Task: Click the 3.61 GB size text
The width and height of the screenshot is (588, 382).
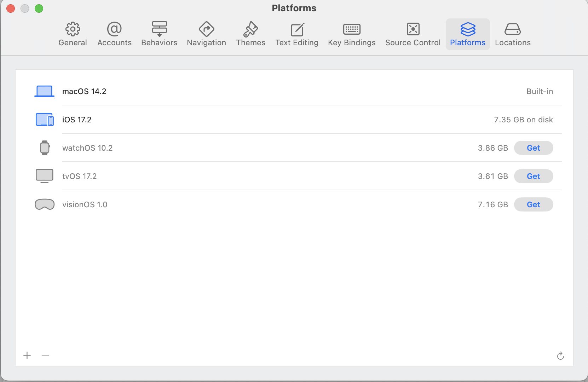Action: [x=493, y=176]
